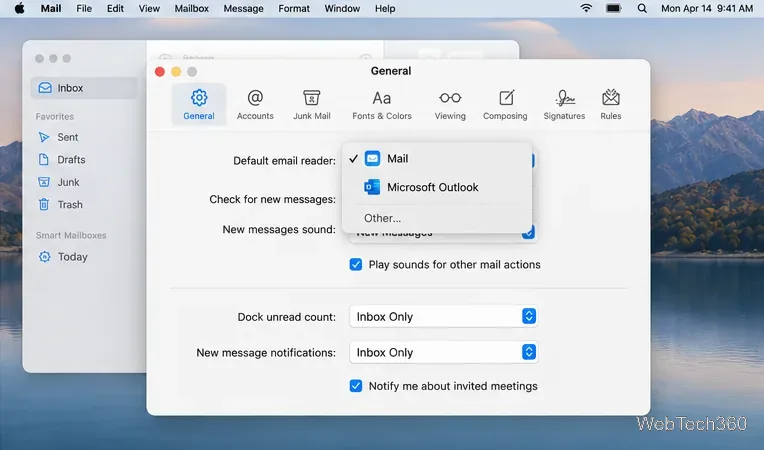Open the Format menu
The width and height of the screenshot is (764, 450).
pyautogui.click(x=294, y=8)
